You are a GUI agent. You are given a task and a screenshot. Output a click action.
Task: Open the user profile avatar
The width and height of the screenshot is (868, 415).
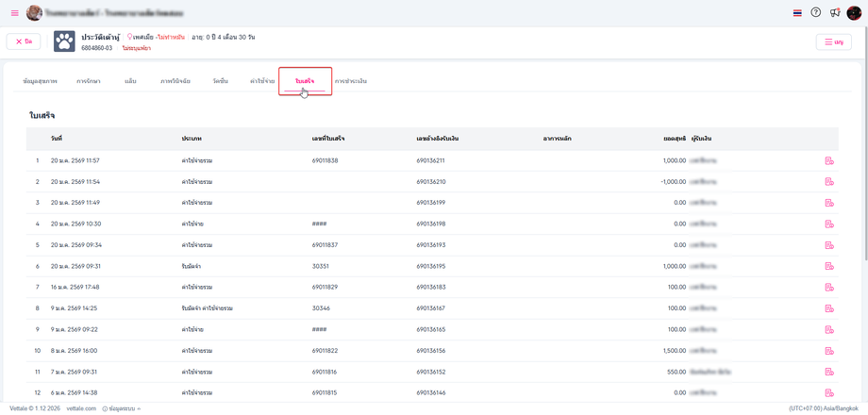click(x=854, y=12)
